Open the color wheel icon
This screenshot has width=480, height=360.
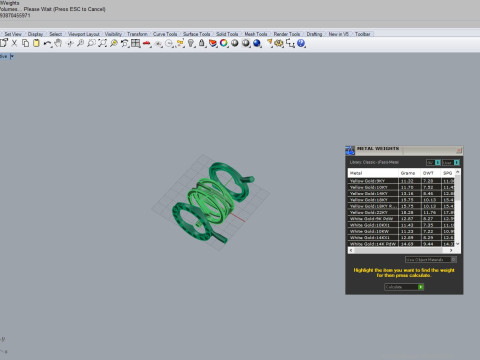[224, 43]
